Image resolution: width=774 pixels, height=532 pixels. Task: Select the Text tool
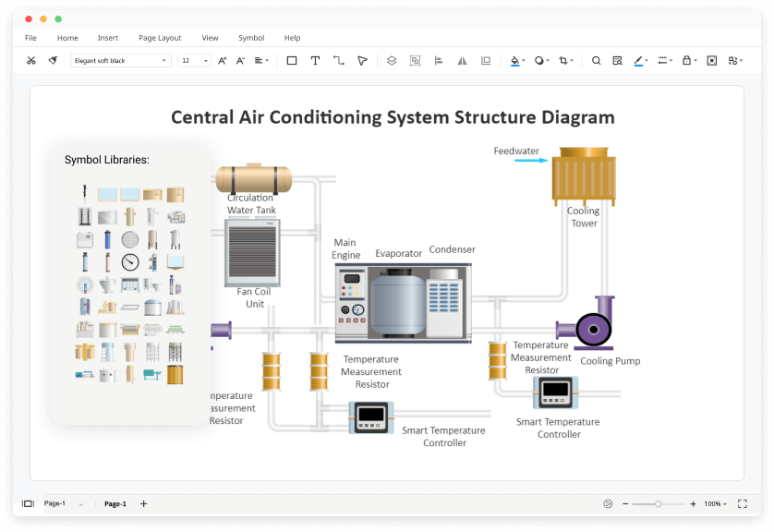tap(315, 61)
